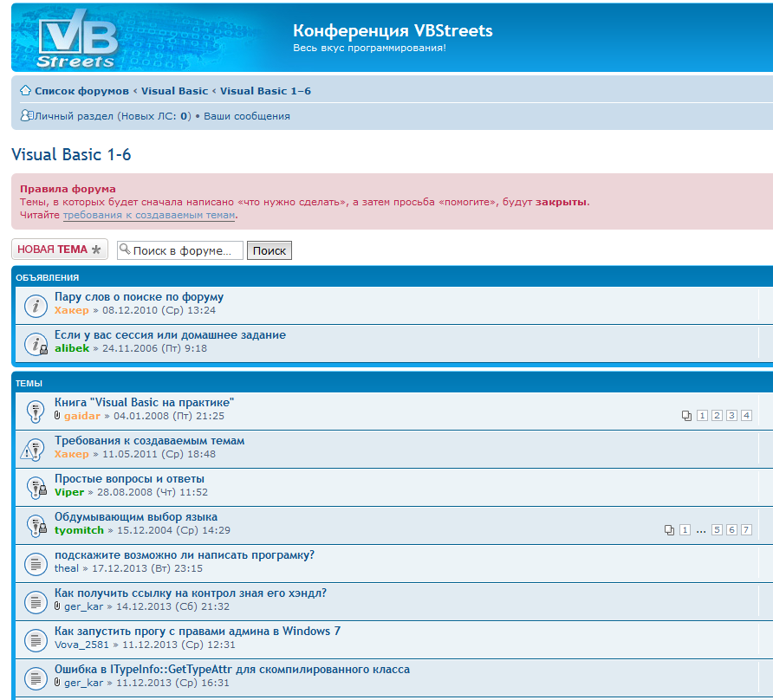This screenshot has height=700, width=773.
Task: Open the Visual Basic breadcrumb link
Action: click(x=174, y=91)
